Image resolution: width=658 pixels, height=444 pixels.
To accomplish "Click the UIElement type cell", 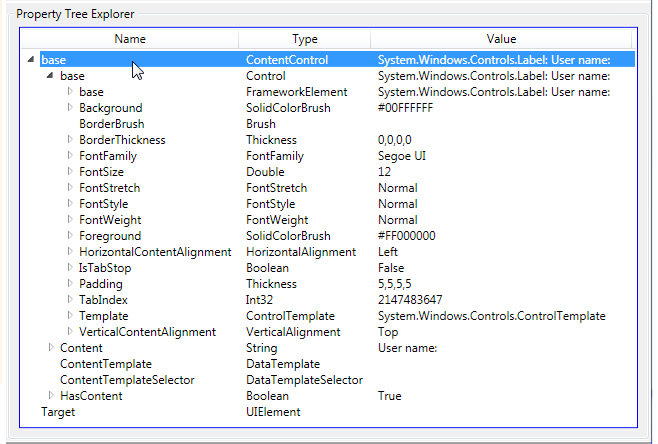I will 273,412.
